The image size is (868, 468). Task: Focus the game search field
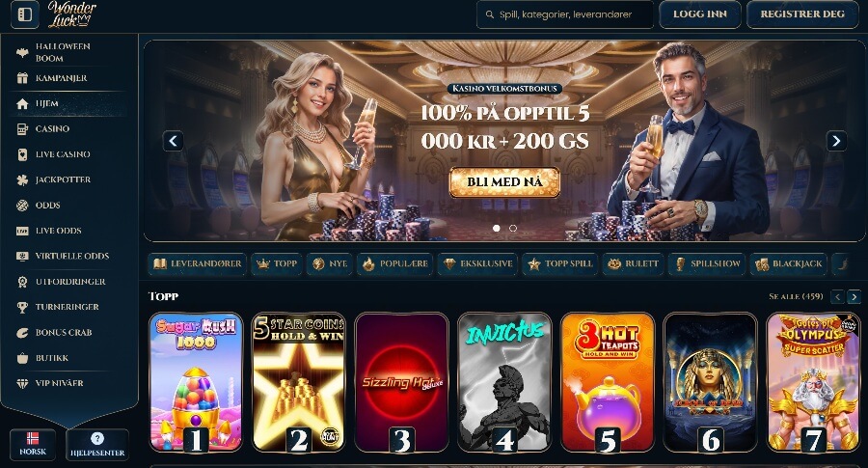[564, 14]
